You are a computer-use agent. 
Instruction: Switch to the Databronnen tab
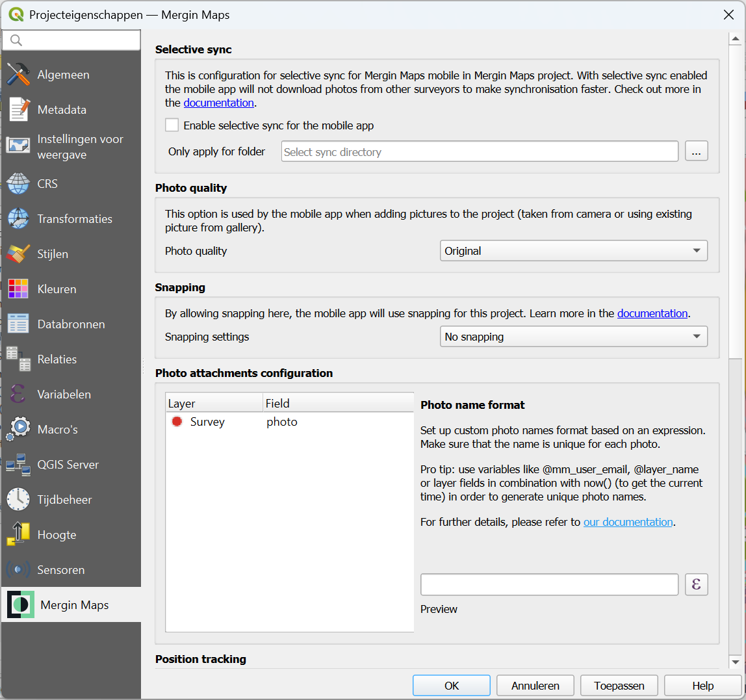pos(71,324)
